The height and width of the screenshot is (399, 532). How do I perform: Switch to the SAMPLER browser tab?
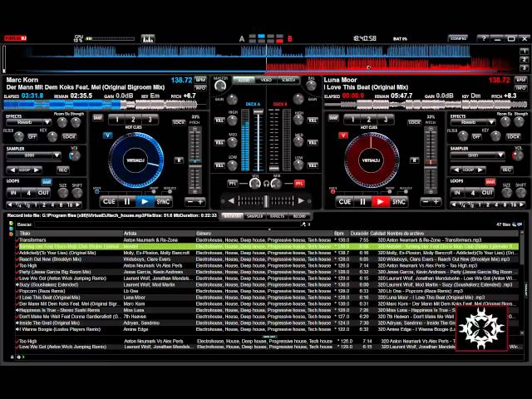255,216
